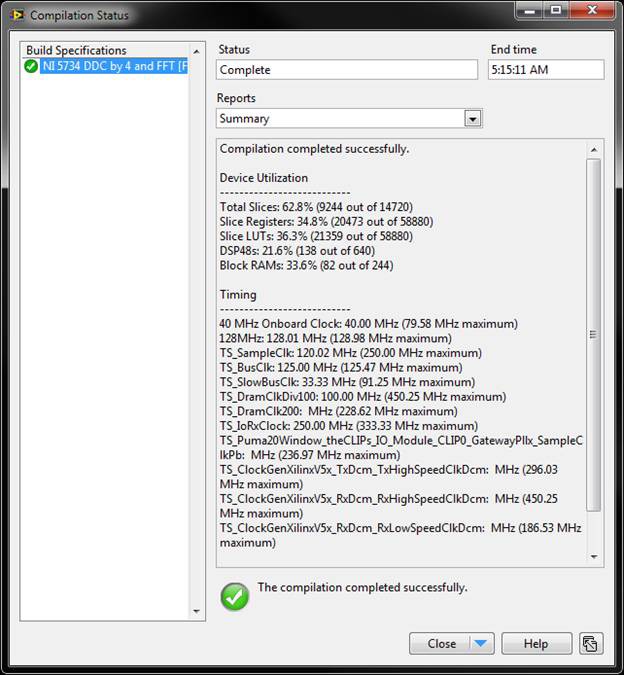Open the Close button's blue dropdown arrow
This screenshot has width=624, height=675.
pos(480,644)
